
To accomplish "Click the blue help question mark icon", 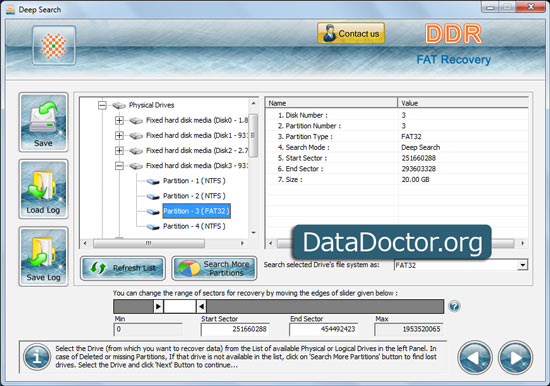I will coord(454,306).
